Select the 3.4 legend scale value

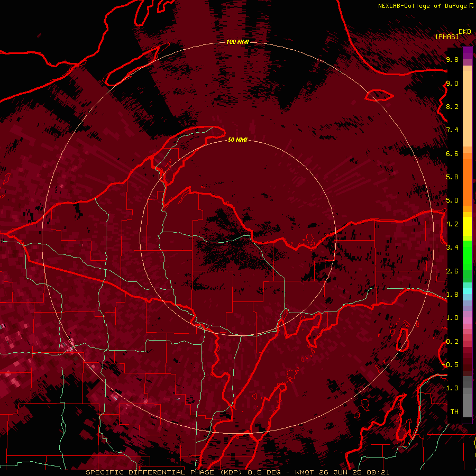tap(452, 248)
